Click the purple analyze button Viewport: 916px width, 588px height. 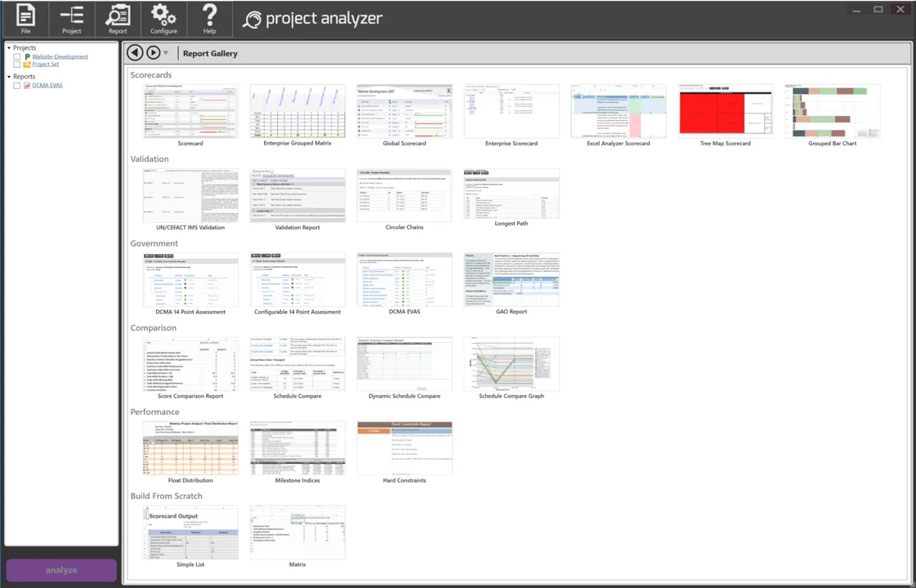[61, 570]
